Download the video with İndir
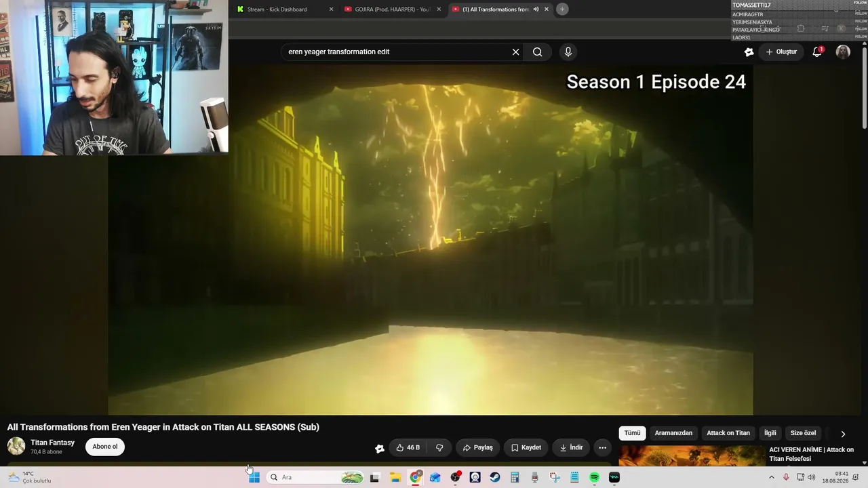868x488 pixels. 571,447
